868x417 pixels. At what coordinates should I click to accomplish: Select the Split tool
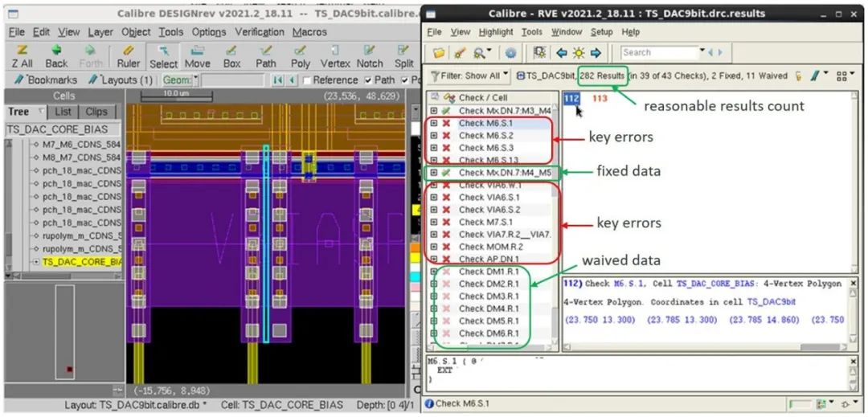pyautogui.click(x=404, y=57)
